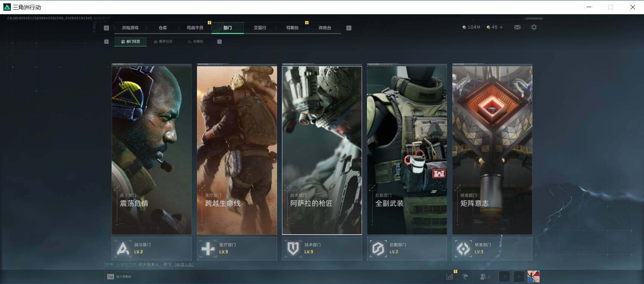Switch to the 仓库 tab
Viewport: 644px width, 284px height.
coord(162,28)
